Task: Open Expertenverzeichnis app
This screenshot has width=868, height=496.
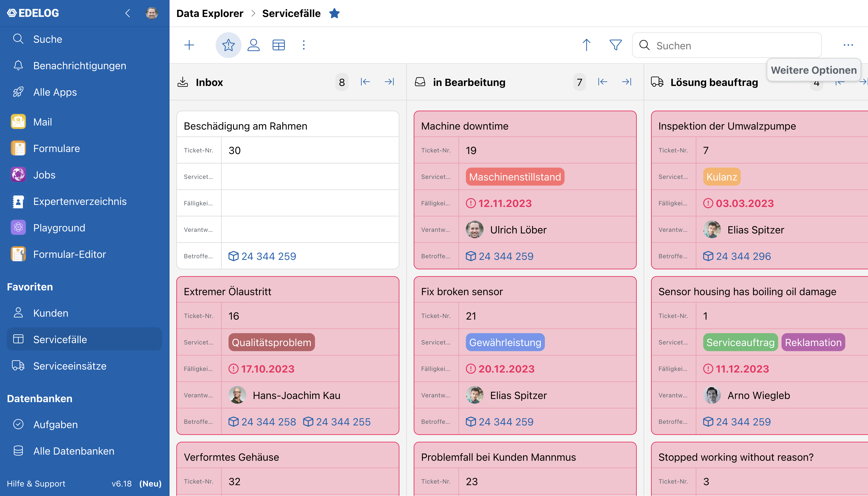Action: click(x=85, y=201)
